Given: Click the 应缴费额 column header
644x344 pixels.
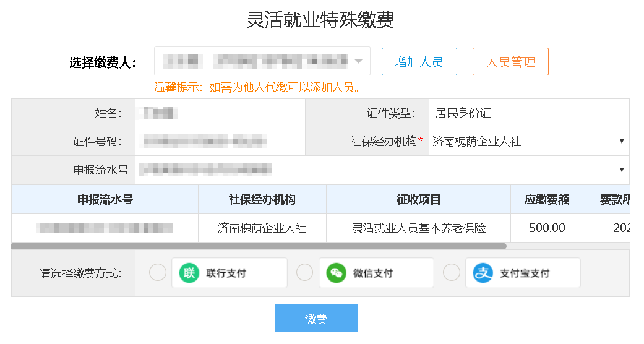Looking at the screenshot, I should (x=547, y=199).
